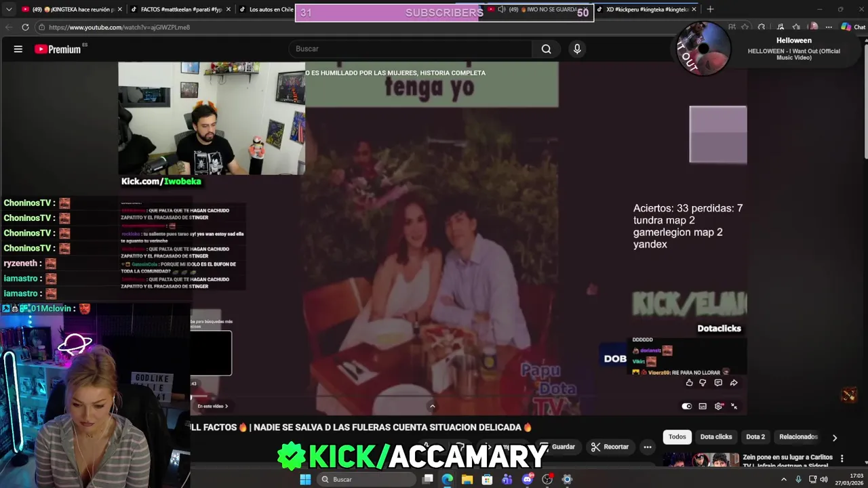Open the gear app on taskbar

[x=567, y=479]
